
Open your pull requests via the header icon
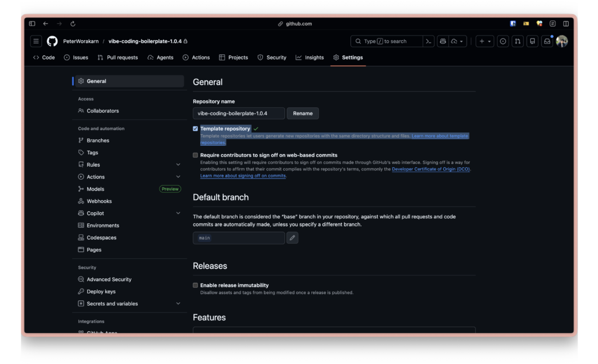(x=518, y=41)
